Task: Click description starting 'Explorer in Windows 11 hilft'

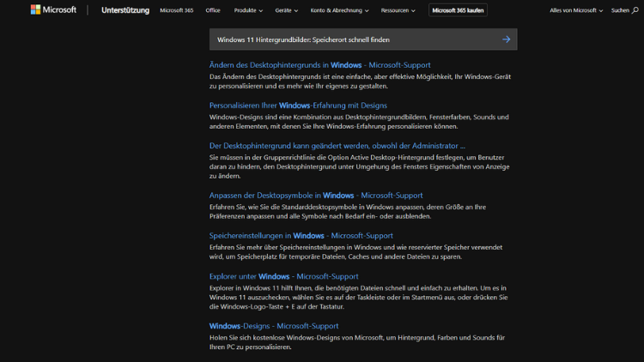Action: [x=359, y=297]
